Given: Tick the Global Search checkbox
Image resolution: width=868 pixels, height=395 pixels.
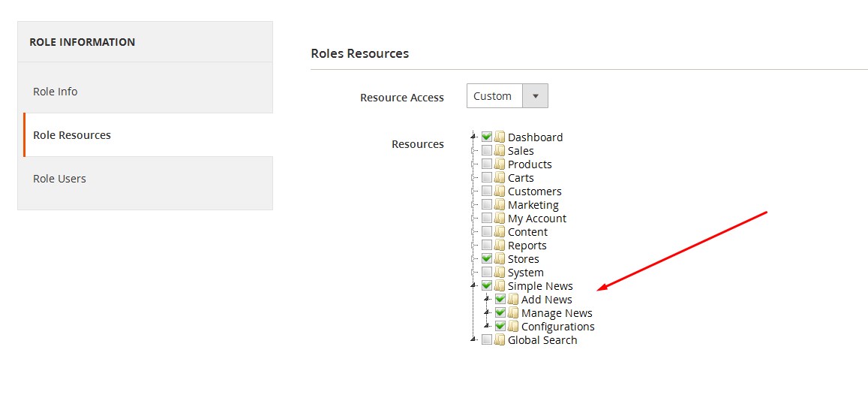Looking at the screenshot, I should pos(487,339).
